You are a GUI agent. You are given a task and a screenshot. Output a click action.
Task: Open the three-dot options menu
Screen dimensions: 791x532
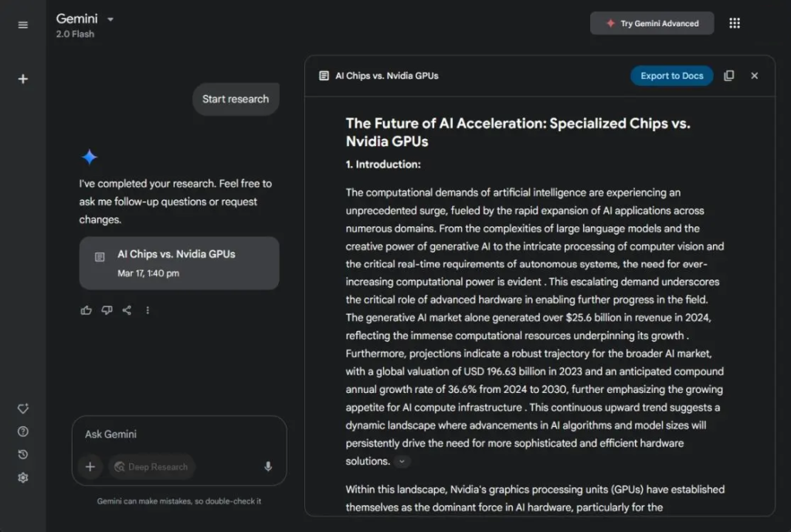(x=148, y=310)
